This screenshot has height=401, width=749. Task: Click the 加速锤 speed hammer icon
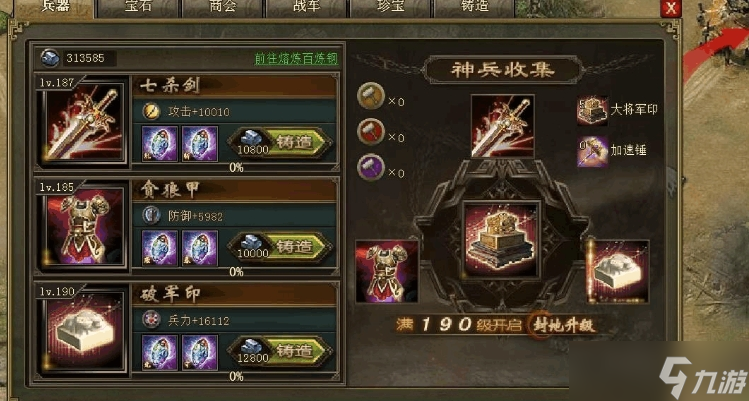[592, 151]
